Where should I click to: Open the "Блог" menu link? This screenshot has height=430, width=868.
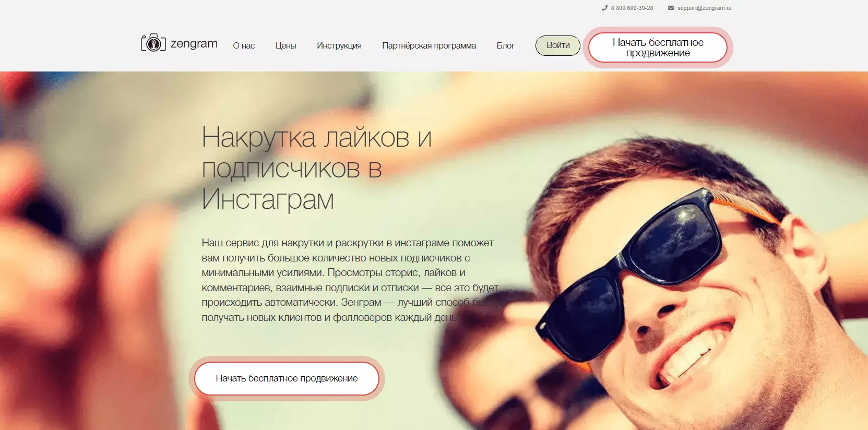tap(506, 45)
